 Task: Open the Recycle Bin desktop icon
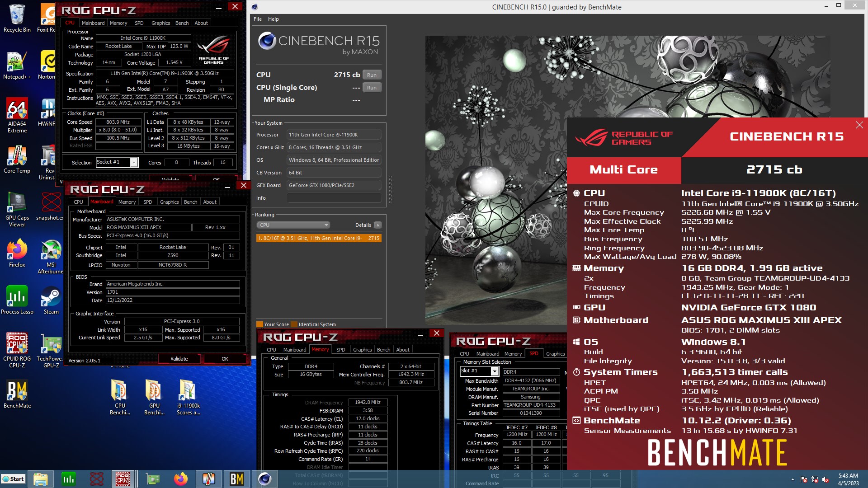point(17,18)
